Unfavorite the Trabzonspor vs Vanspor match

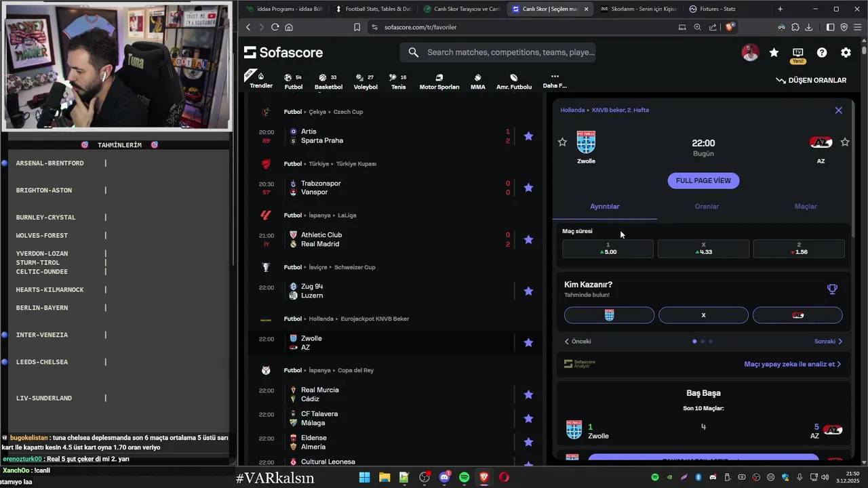(x=528, y=188)
